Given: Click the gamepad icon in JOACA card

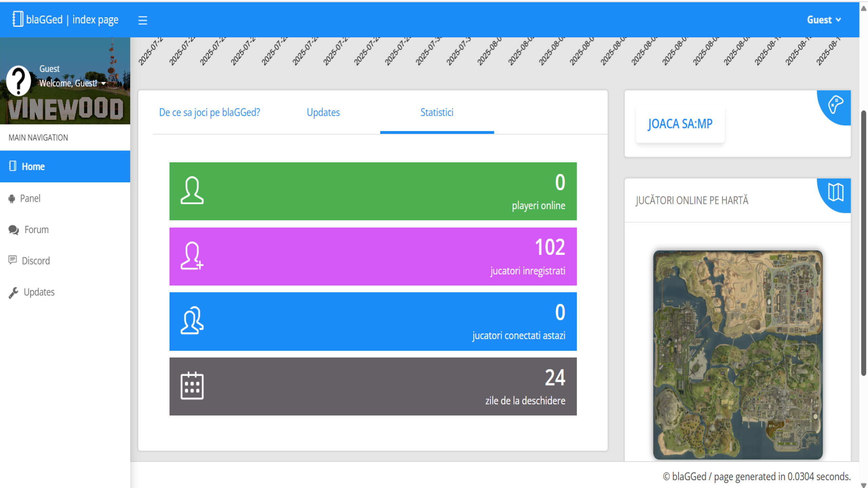Looking at the screenshot, I should (835, 104).
